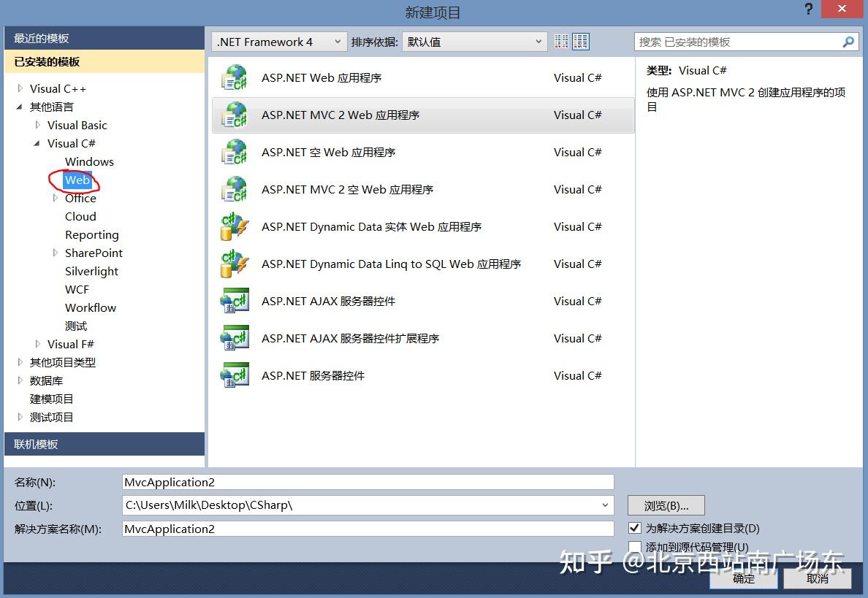This screenshot has height=598, width=868.
Task: Select the 建模项目 tree item
Action: point(51,399)
